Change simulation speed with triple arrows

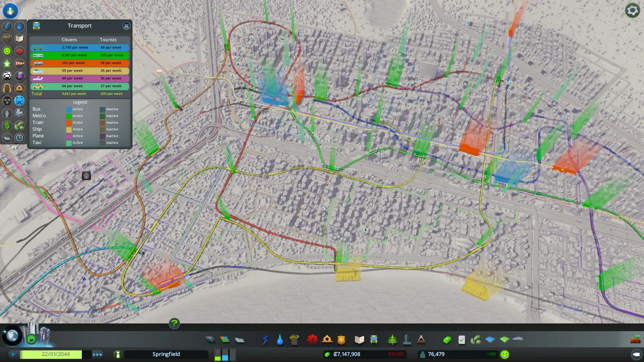(x=98, y=354)
